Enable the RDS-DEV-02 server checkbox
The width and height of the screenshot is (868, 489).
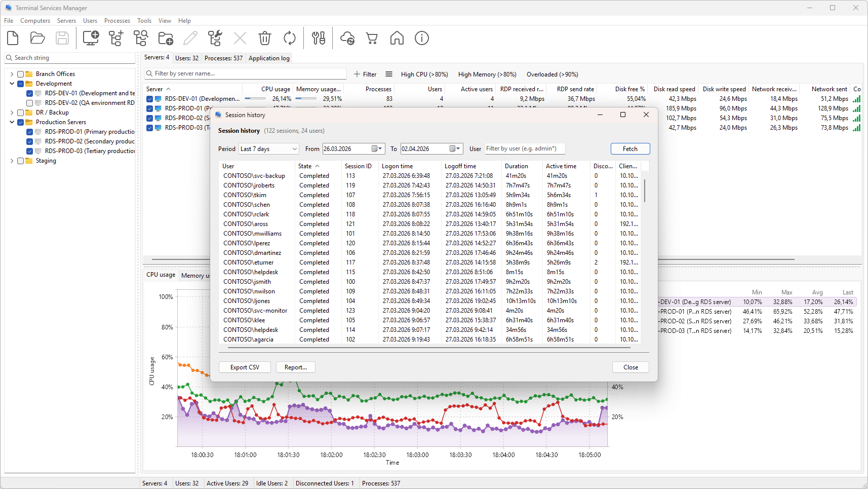[30, 103]
